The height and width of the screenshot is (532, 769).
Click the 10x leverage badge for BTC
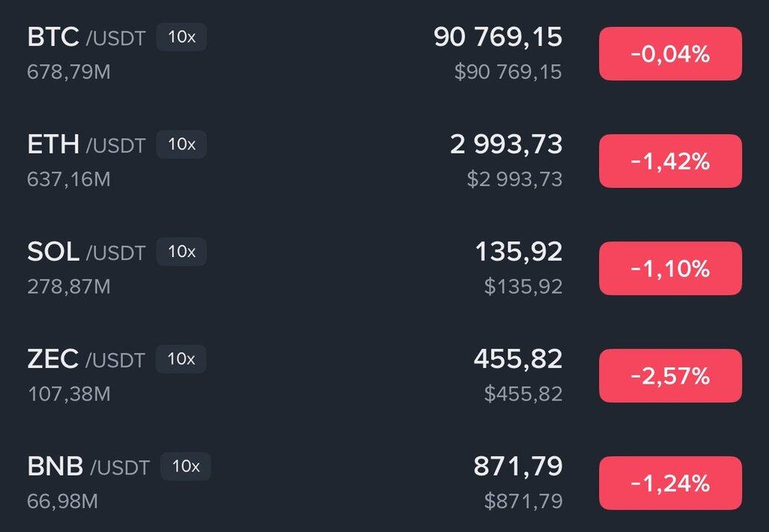pyautogui.click(x=182, y=37)
